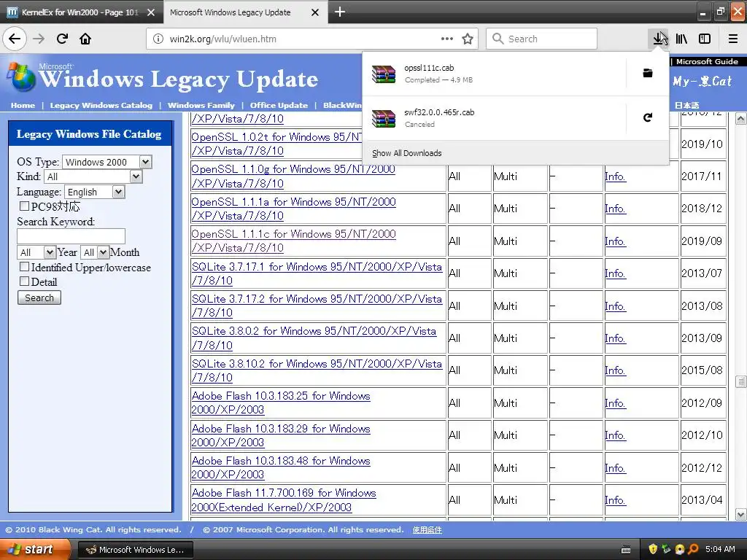Open the Windows Family navigation item
Image resolution: width=747 pixels, height=560 pixels.
click(201, 105)
